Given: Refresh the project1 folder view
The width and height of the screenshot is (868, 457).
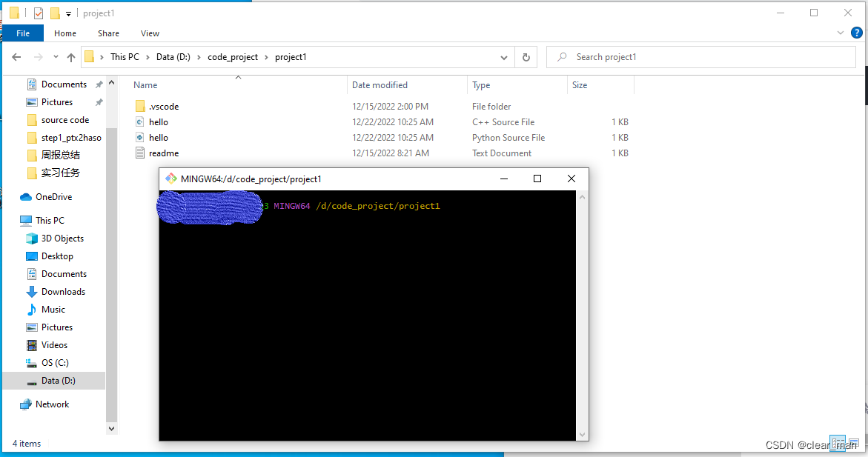Looking at the screenshot, I should click(x=526, y=58).
